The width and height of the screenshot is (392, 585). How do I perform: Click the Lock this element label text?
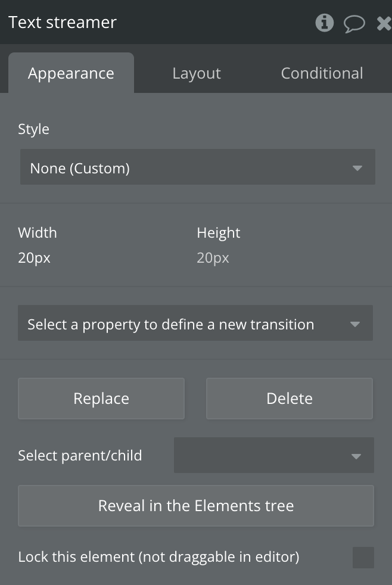[x=158, y=557]
